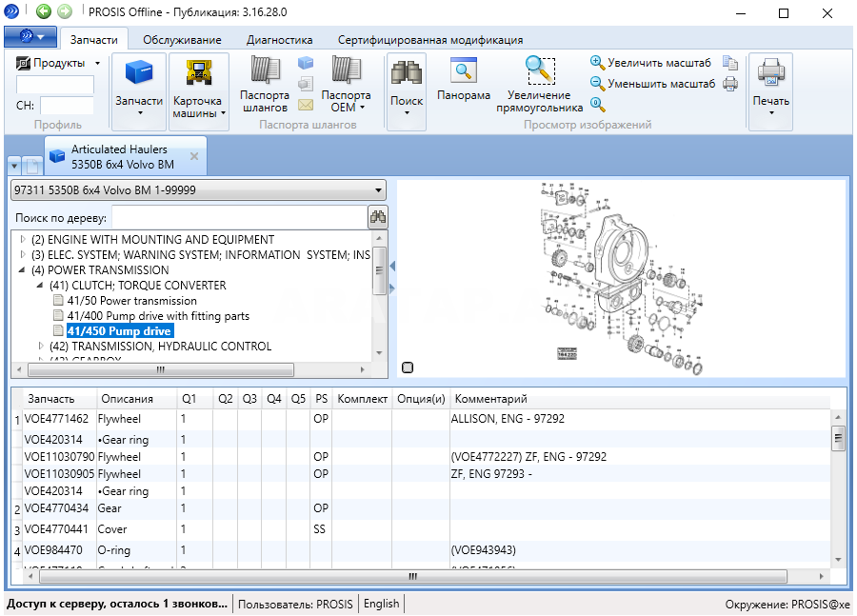Open Карточка машины truck icon
This screenshot has height=616, width=857.
pyautogui.click(x=198, y=72)
